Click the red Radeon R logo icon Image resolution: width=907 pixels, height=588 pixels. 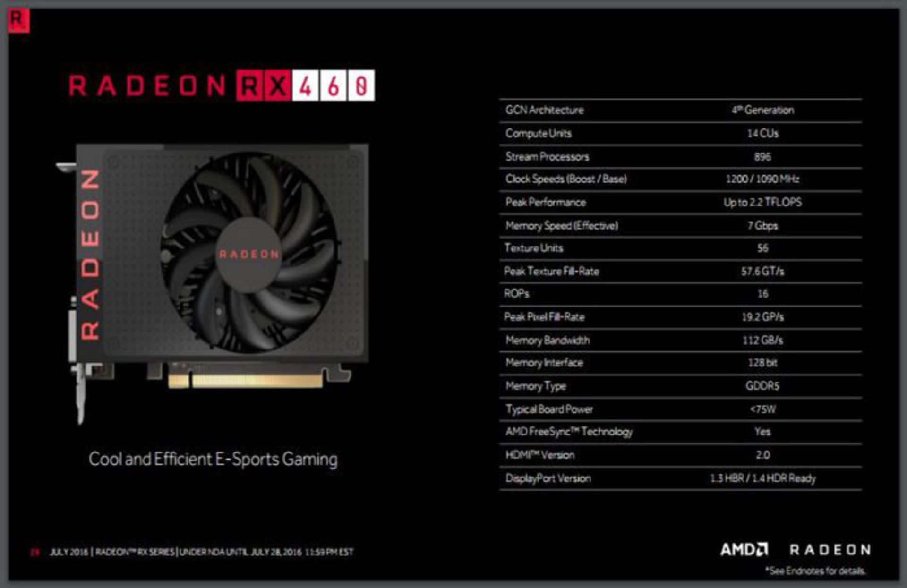(18, 21)
